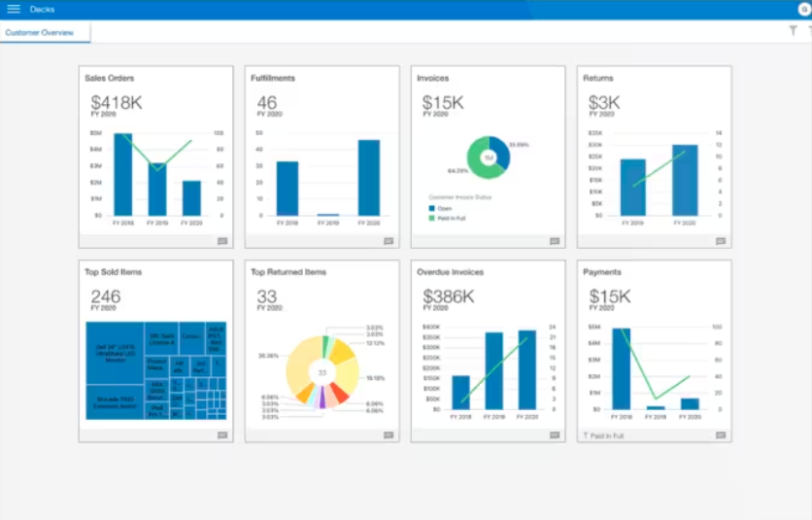The image size is (812, 520).
Task: Click the Paid in Full filter on Payments
Action: point(603,435)
